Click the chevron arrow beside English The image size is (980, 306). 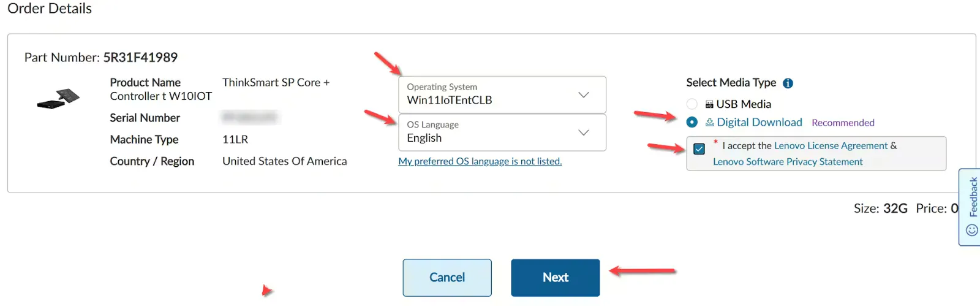[584, 132]
